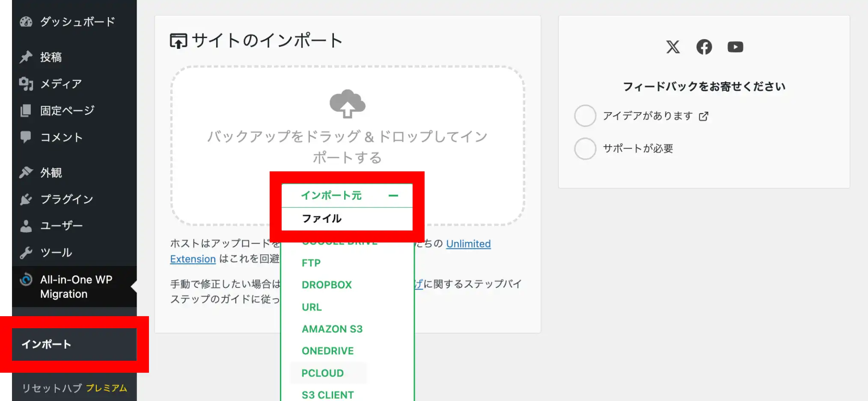Select the アイデアがあります radio button
Image resolution: width=868 pixels, height=401 pixels.
click(x=585, y=116)
